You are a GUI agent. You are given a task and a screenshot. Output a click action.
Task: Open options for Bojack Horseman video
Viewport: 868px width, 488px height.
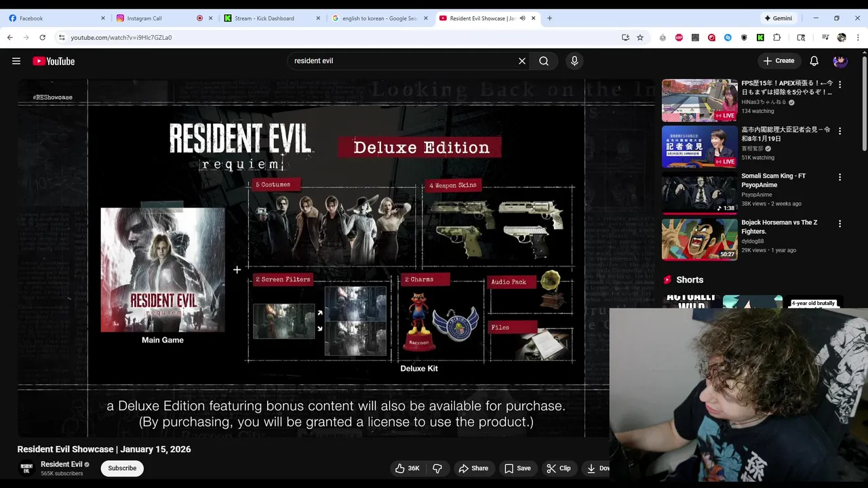point(840,224)
